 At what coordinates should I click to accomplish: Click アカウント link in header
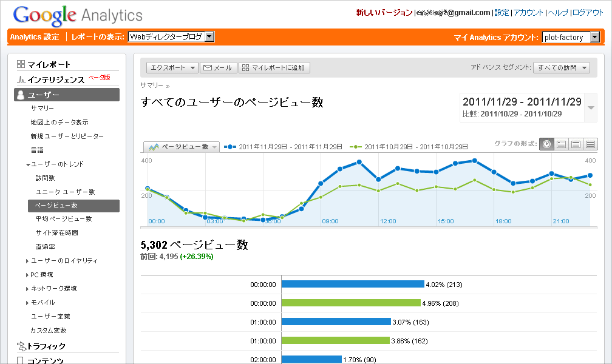(528, 13)
